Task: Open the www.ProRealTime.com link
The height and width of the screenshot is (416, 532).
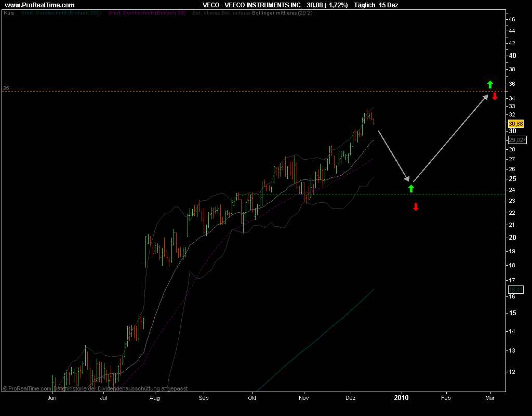Action: [39, 5]
